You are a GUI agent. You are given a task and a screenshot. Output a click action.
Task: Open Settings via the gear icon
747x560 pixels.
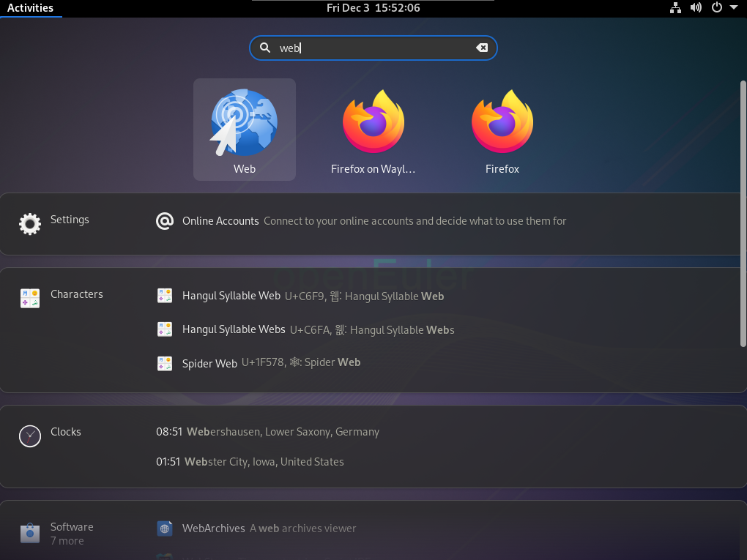coord(30,223)
